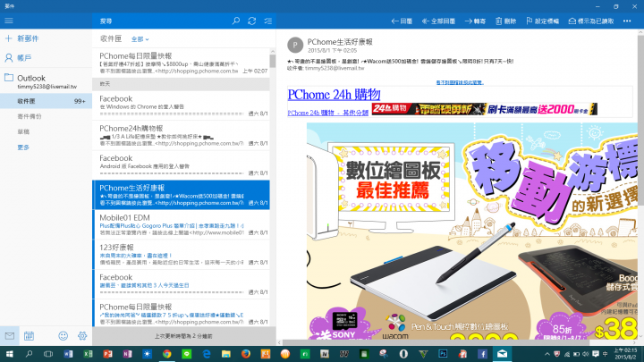Open the Action Center notifications icon
Screen dimensions: 644x362
click(x=596, y=354)
